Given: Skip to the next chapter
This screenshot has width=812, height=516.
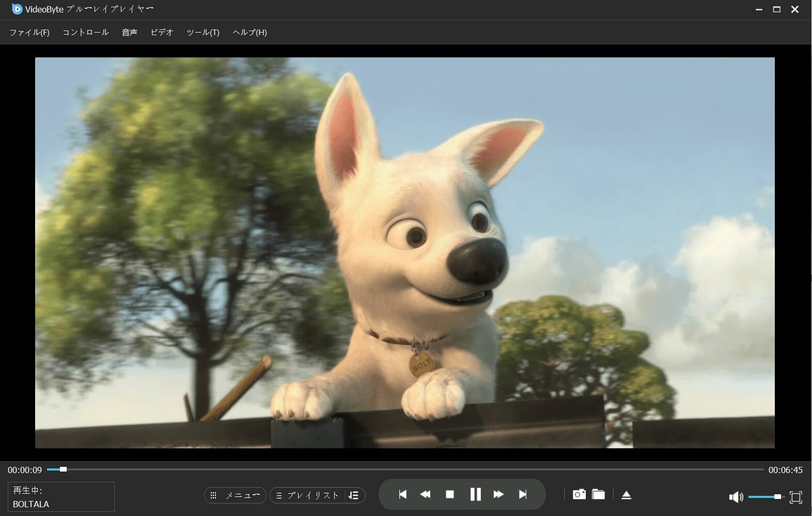Looking at the screenshot, I should coord(523,494).
